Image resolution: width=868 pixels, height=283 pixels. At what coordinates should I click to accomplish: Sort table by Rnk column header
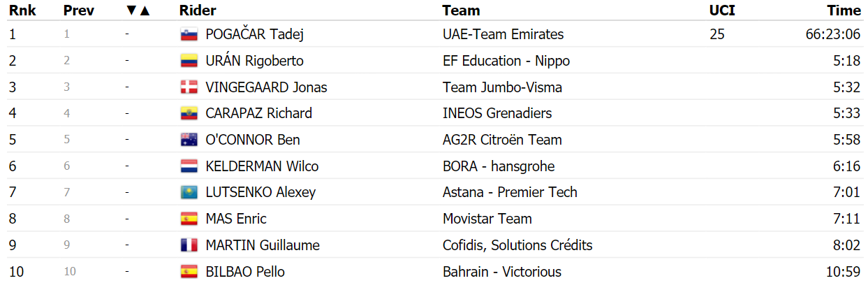22,10
